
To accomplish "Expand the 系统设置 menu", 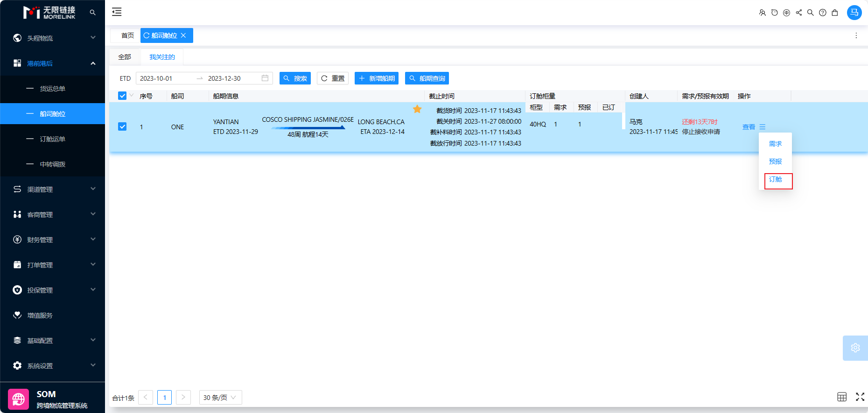I will [52, 365].
